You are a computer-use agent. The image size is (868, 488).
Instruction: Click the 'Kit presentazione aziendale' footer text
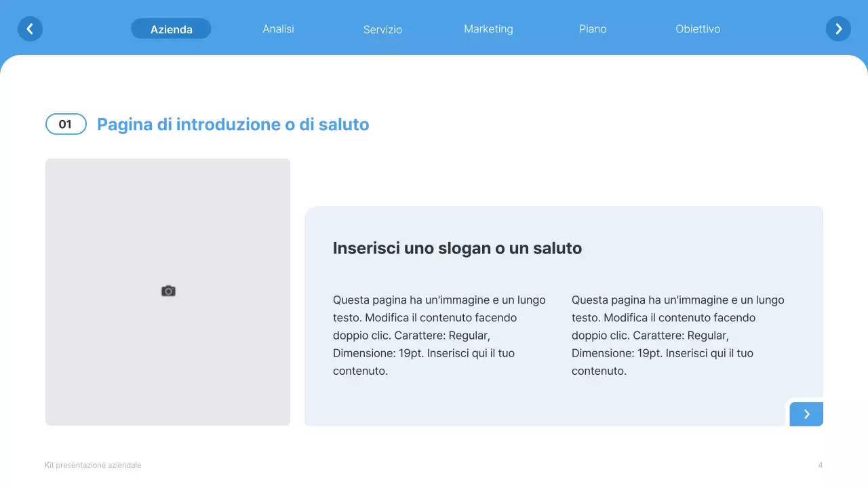(93, 465)
